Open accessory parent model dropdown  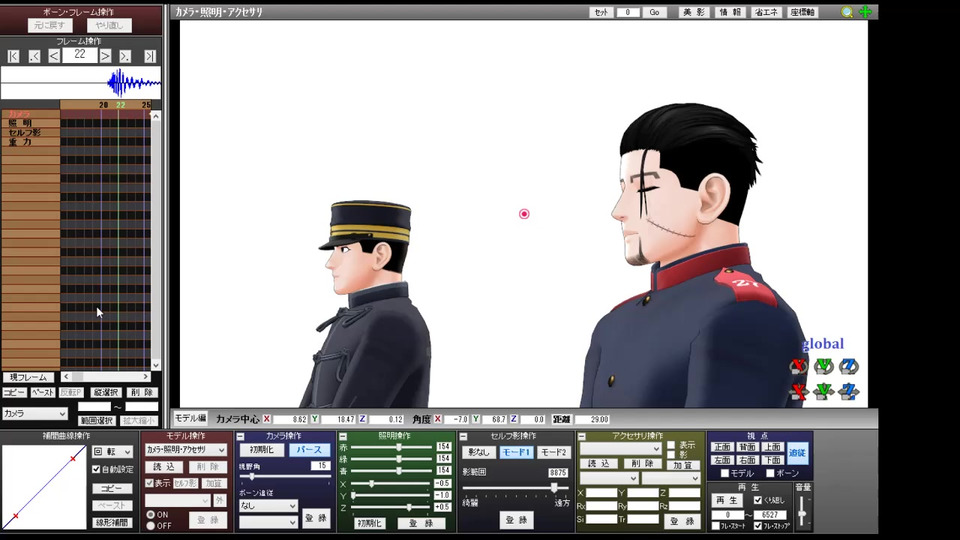pyautogui.click(x=609, y=478)
